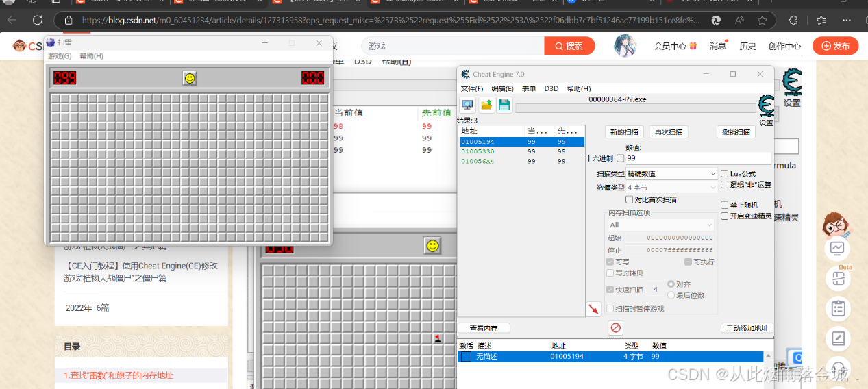Click the user avatar on the CSDN header
Viewport: 868px width, 389px height.
tap(625, 46)
